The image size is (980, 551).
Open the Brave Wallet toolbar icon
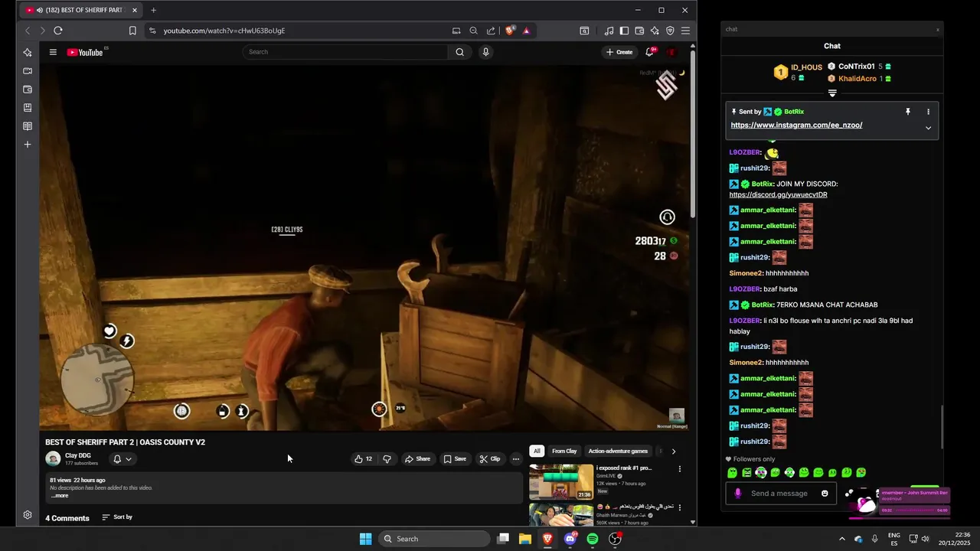click(x=639, y=31)
